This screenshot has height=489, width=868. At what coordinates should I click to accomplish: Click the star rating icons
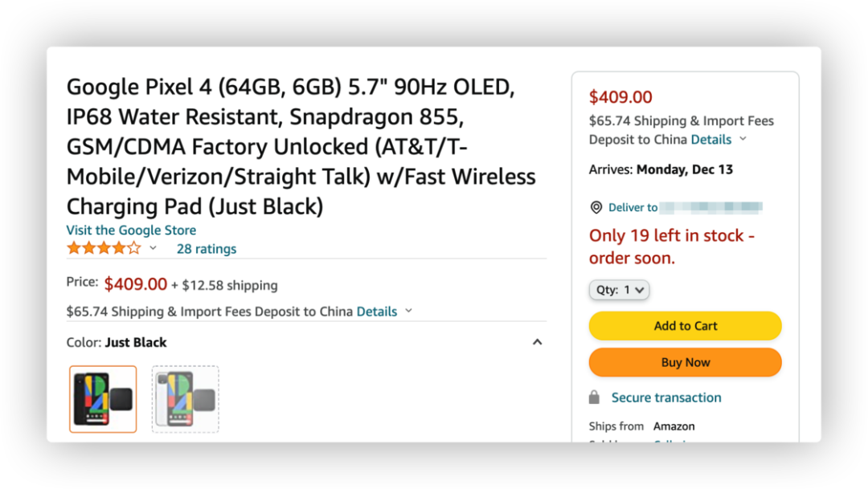tap(104, 248)
